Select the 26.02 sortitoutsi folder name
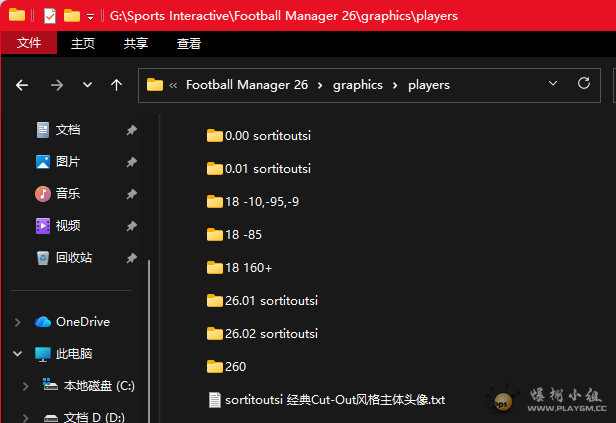This screenshot has width=616, height=423. tap(271, 334)
